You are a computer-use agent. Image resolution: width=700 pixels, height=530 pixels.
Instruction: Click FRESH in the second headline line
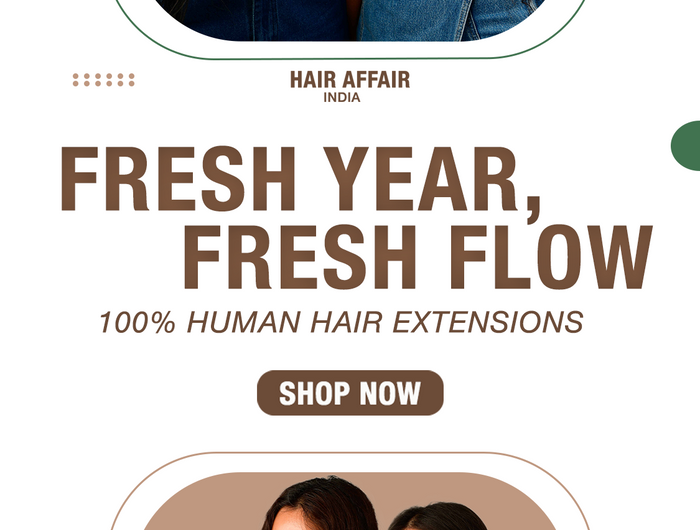click(x=300, y=257)
